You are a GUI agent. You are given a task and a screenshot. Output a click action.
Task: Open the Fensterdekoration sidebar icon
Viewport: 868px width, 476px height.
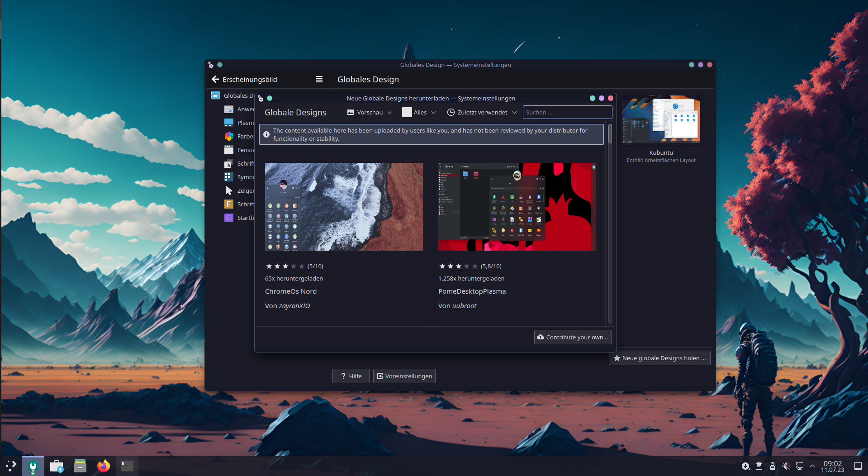pos(229,150)
